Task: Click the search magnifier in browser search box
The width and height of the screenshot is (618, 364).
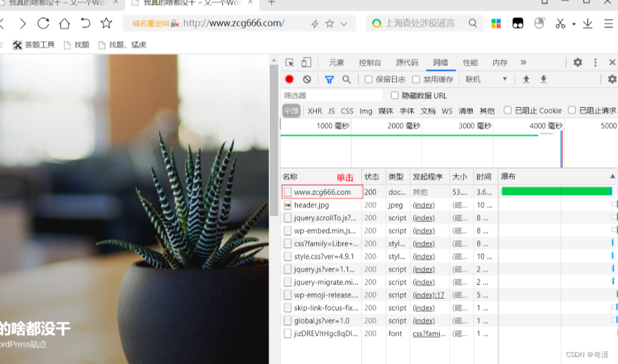Action: pyautogui.click(x=473, y=24)
